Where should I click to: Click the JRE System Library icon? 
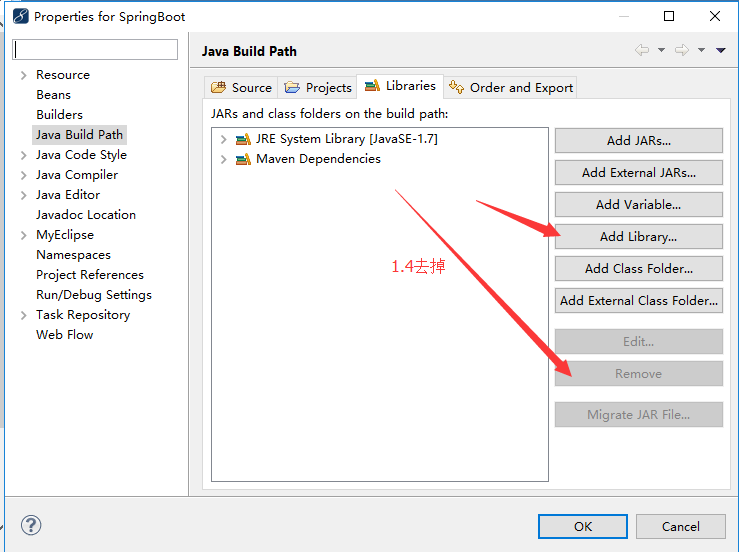tap(243, 139)
